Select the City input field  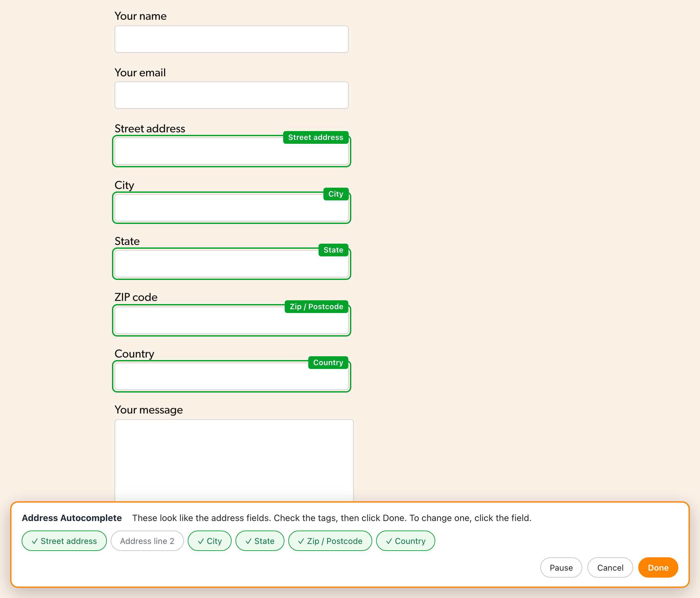tap(231, 208)
